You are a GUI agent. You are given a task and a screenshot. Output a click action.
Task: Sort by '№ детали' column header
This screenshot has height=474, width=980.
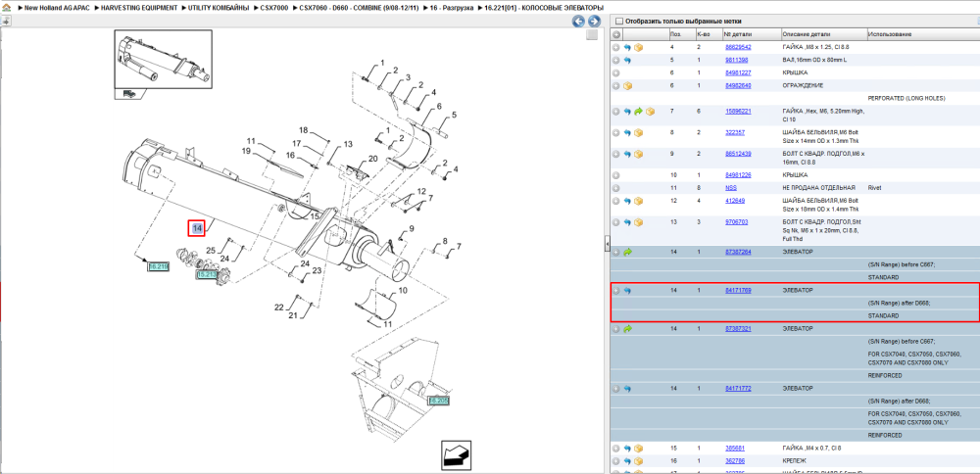click(738, 33)
